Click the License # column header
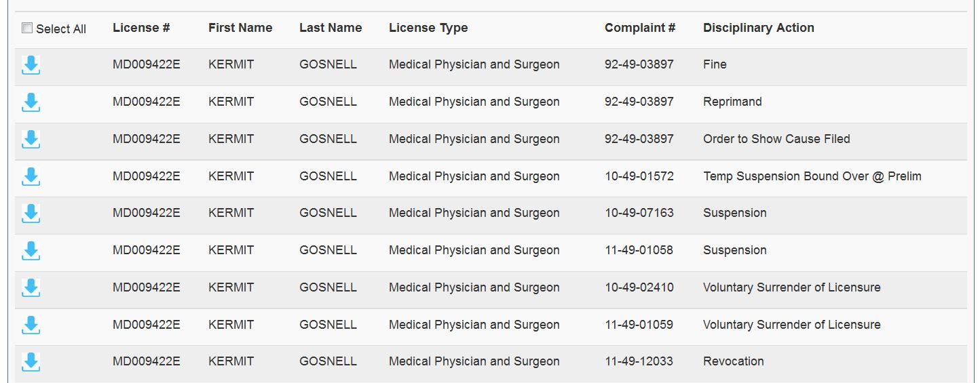The image size is (980, 383). [141, 28]
